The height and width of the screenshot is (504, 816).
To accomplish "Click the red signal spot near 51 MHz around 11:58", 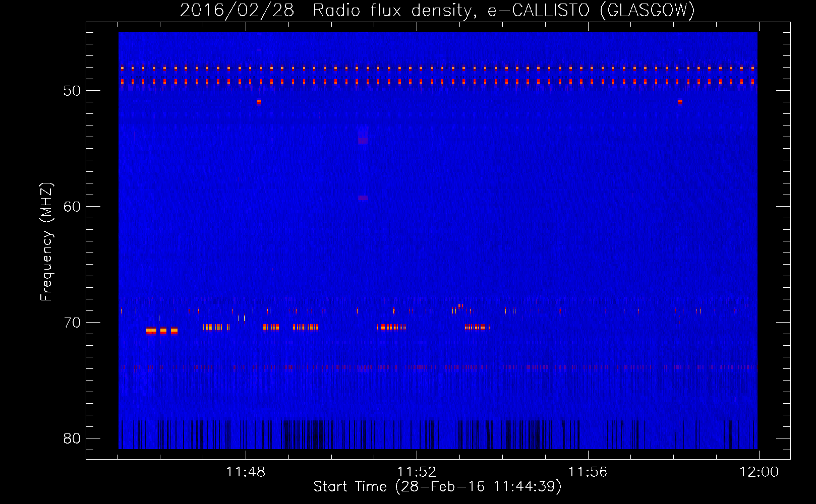I will (680, 101).
